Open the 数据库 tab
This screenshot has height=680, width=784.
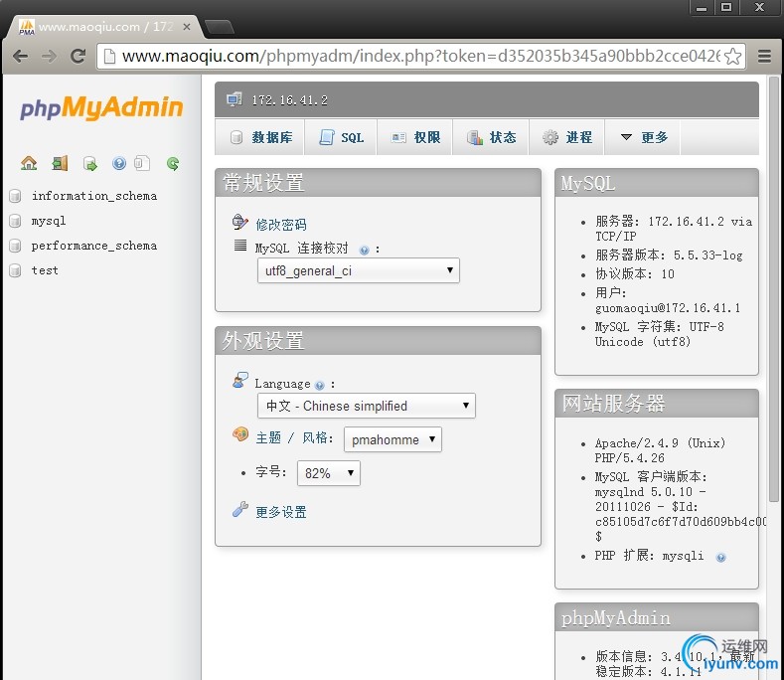click(x=260, y=137)
